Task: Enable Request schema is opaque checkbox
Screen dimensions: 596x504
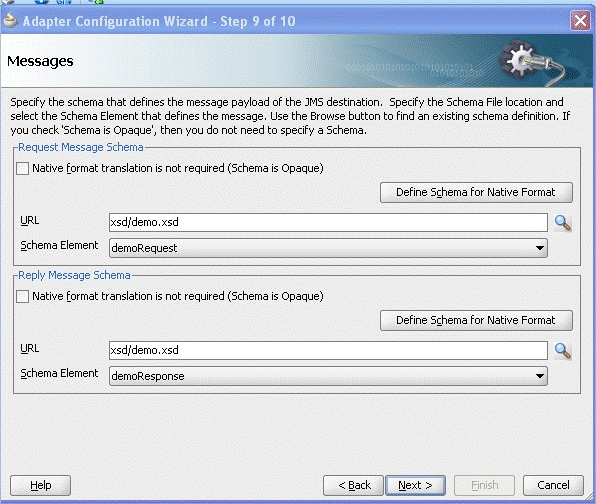Action: (22, 168)
